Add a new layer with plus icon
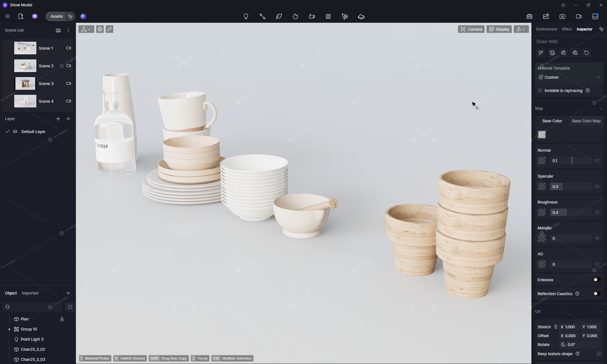607x364 pixels. click(x=58, y=119)
